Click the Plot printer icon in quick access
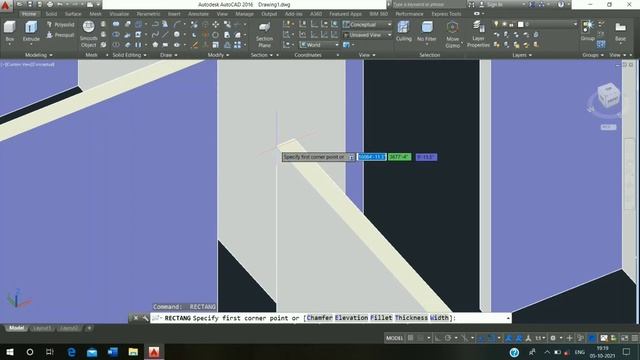The image size is (640, 360). click(x=50, y=4)
